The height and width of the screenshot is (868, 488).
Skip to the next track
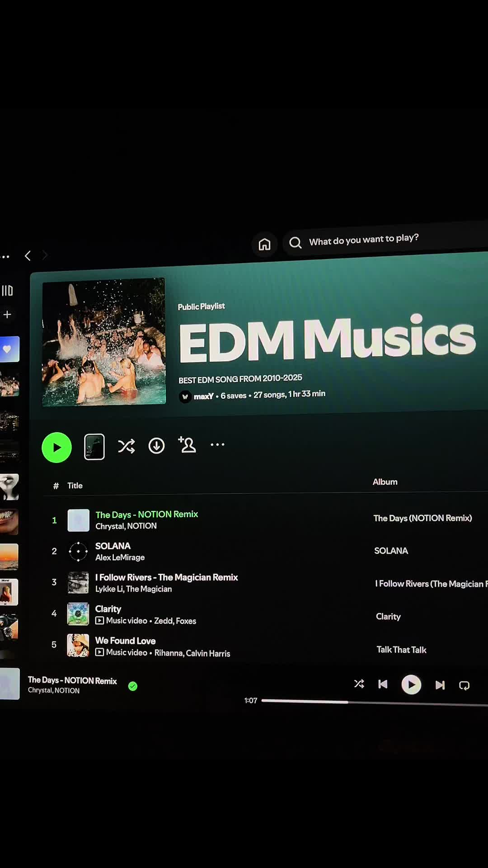[x=440, y=685]
